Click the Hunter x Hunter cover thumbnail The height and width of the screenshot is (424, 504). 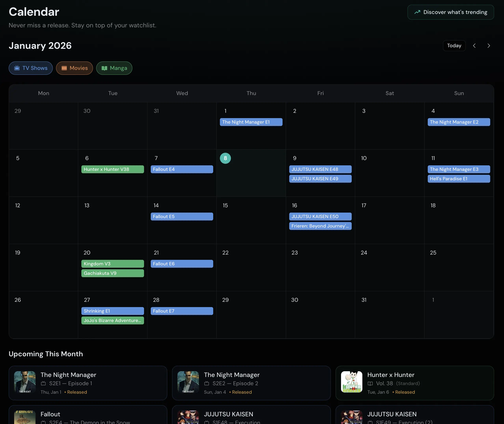click(x=351, y=382)
